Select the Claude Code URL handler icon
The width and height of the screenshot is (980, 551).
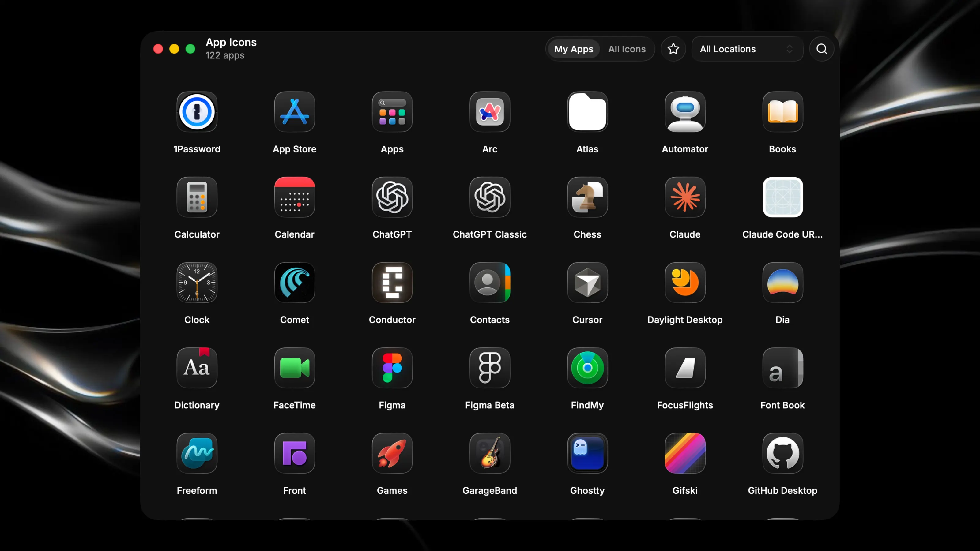782,197
